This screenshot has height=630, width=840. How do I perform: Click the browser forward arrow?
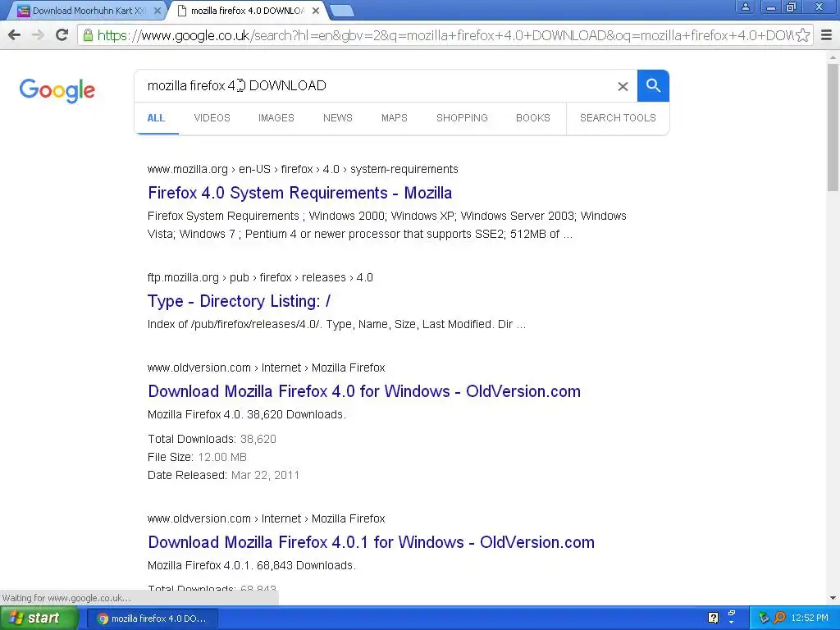click(x=38, y=35)
